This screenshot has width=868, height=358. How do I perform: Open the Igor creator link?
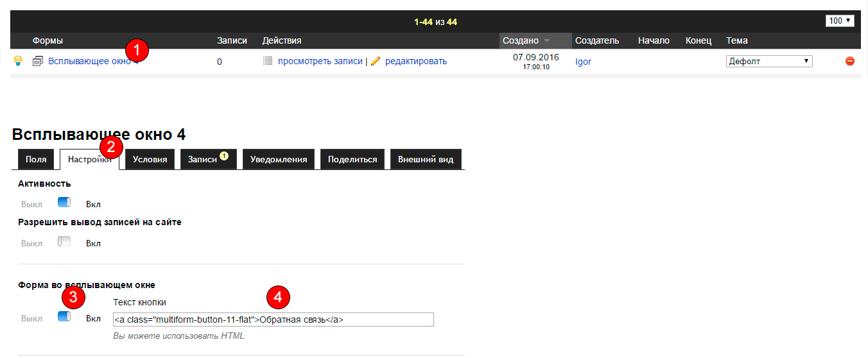pyautogui.click(x=583, y=62)
